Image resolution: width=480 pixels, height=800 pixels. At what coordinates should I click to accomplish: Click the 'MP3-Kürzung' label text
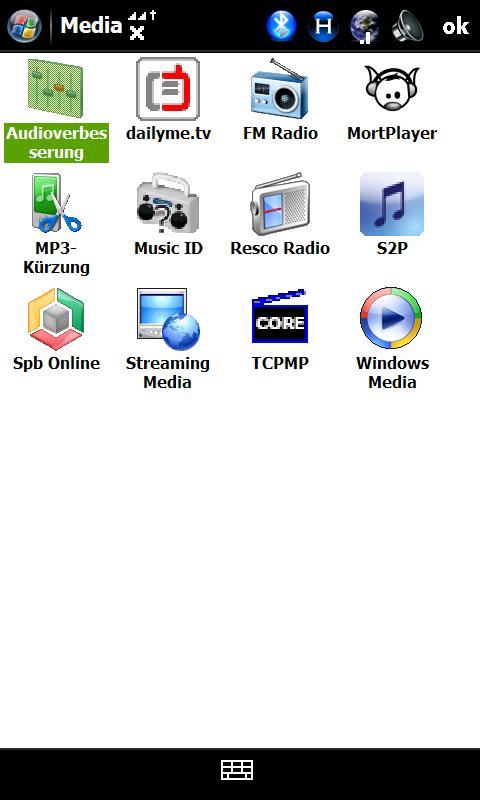56,258
